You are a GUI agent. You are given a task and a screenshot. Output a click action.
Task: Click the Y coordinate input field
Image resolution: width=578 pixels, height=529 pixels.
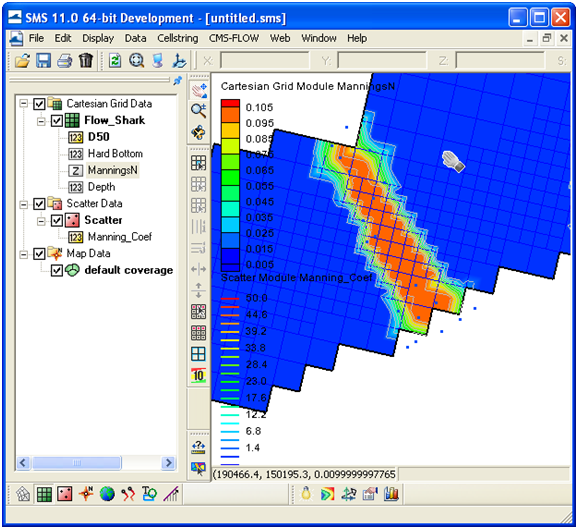[382, 60]
